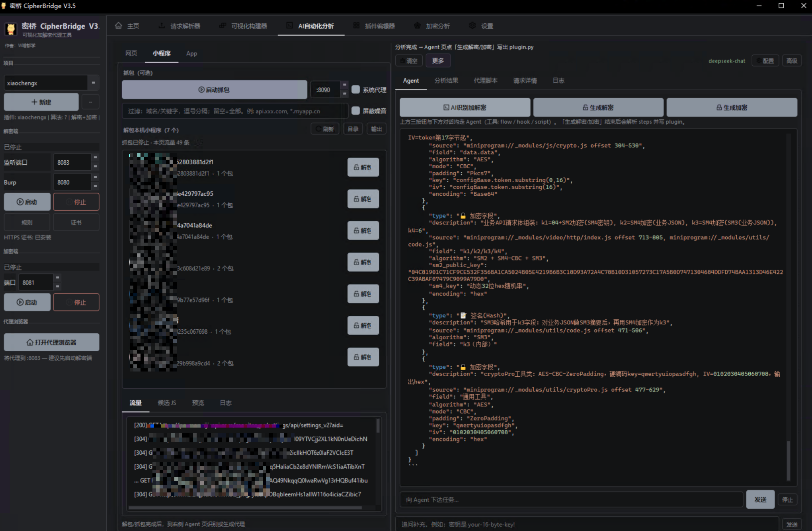This screenshot has width=812, height=531.
Task: Open the 规则 rules button
Action: (x=27, y=222)
